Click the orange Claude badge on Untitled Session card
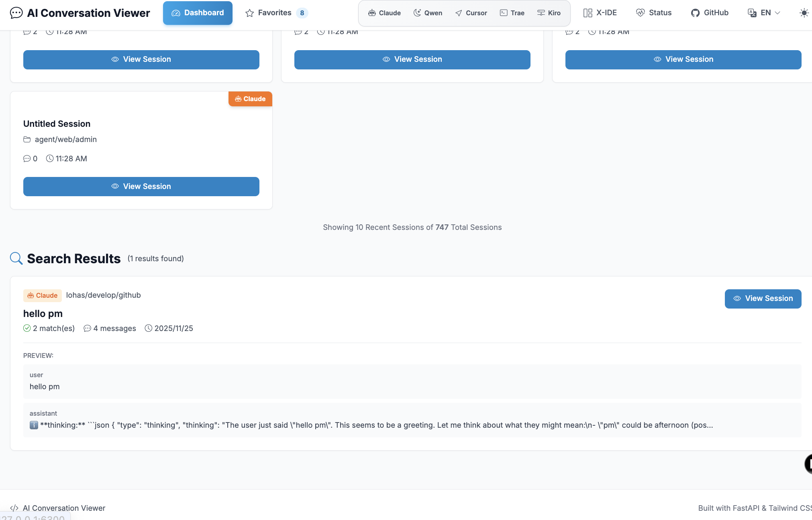This screenshot has height=520, width=812. click(250, 99)
